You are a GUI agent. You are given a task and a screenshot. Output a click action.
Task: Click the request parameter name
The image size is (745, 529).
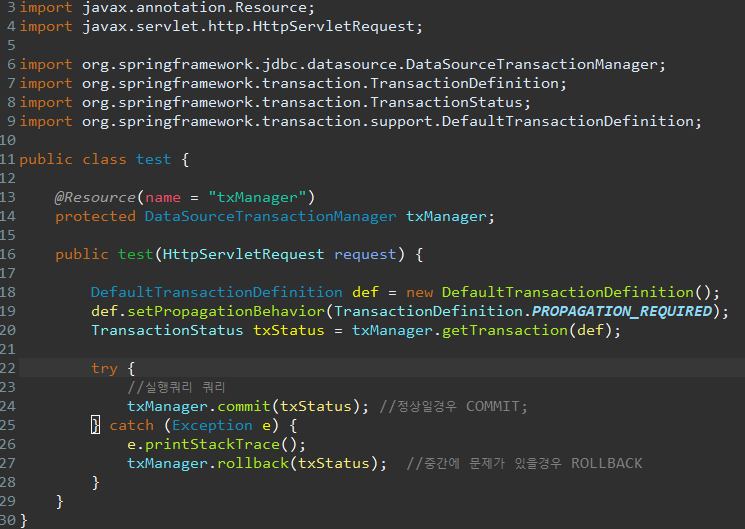pos(365,254)
